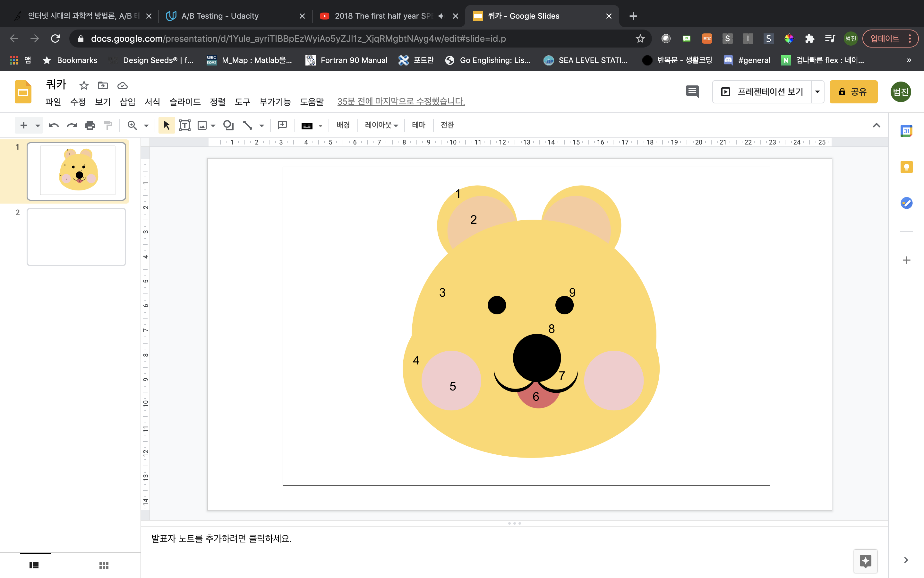Open the 도움말 menu
The image size is (924, 578).
pyautogui.click(x=312, y=102)
